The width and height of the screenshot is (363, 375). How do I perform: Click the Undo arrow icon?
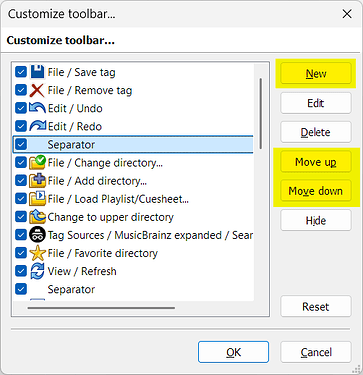coord(37,108)
